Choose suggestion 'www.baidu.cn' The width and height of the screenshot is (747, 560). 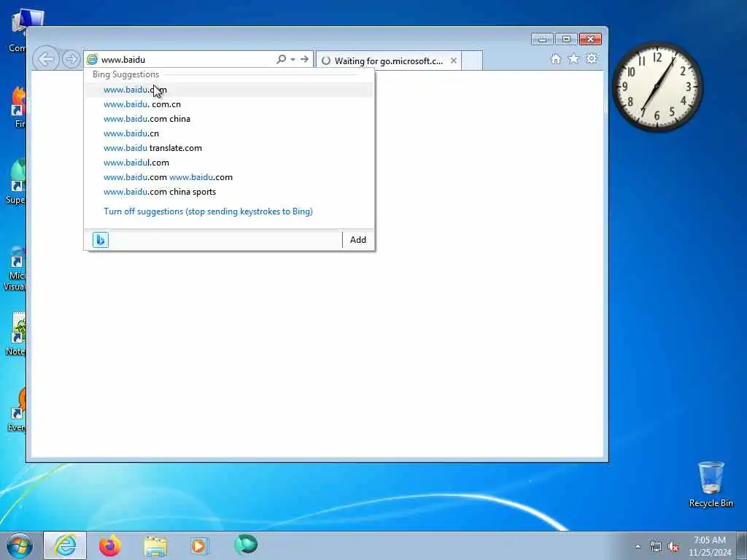(229, 133)
